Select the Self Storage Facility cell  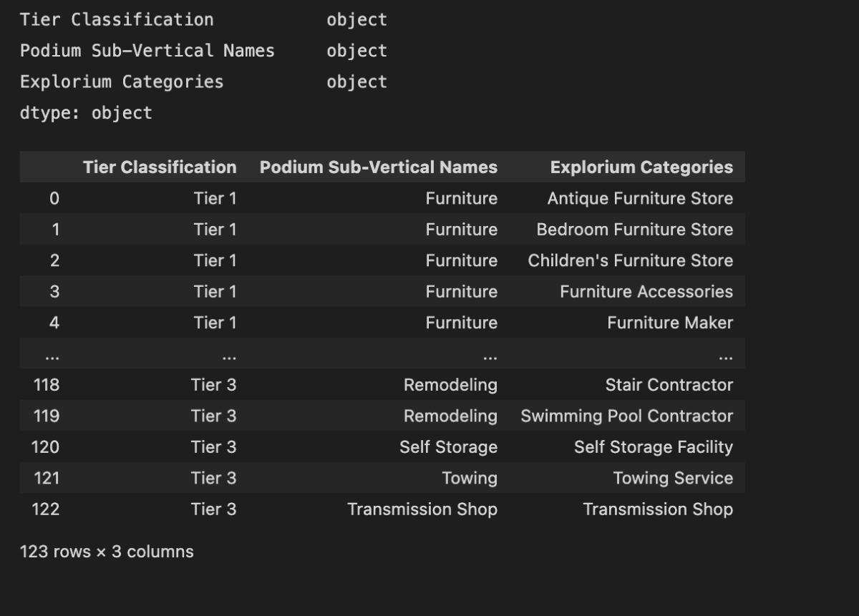(653, 447)
